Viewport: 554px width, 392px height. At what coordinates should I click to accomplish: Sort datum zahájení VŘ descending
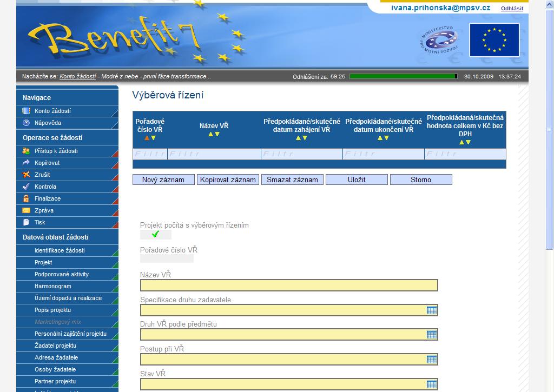tap(305, 138)
